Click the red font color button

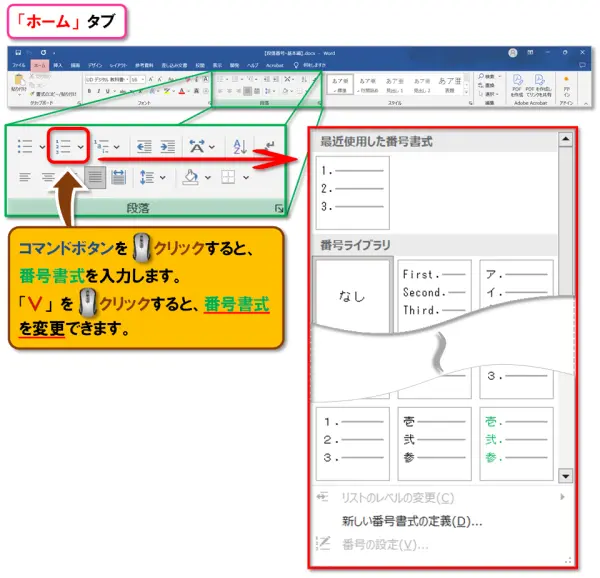tap(182, 91)
